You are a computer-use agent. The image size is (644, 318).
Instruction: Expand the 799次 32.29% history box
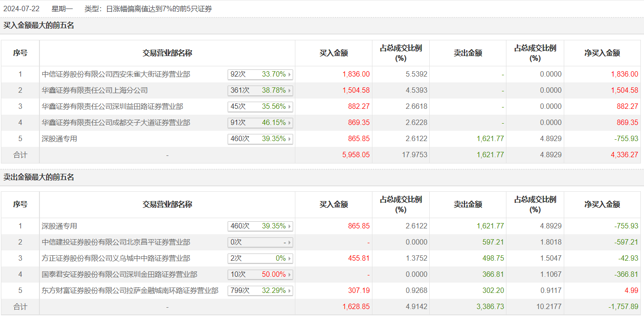(260, 291)
